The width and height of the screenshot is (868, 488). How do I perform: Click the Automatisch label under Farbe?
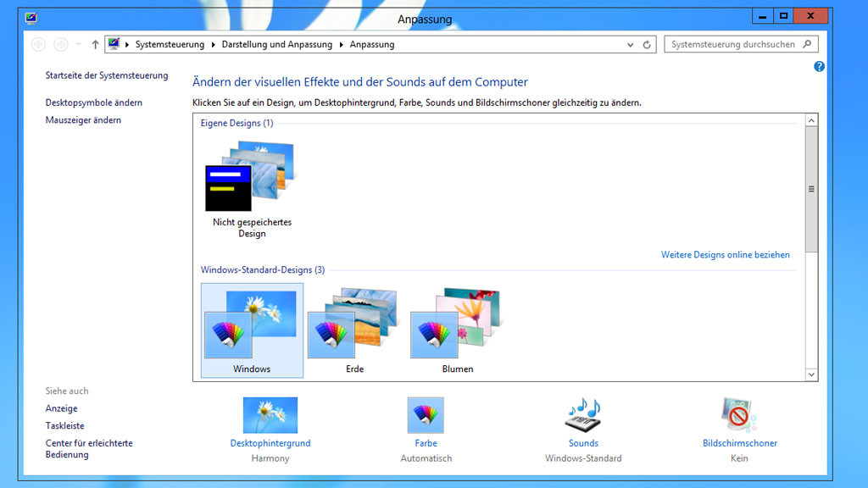426,458
